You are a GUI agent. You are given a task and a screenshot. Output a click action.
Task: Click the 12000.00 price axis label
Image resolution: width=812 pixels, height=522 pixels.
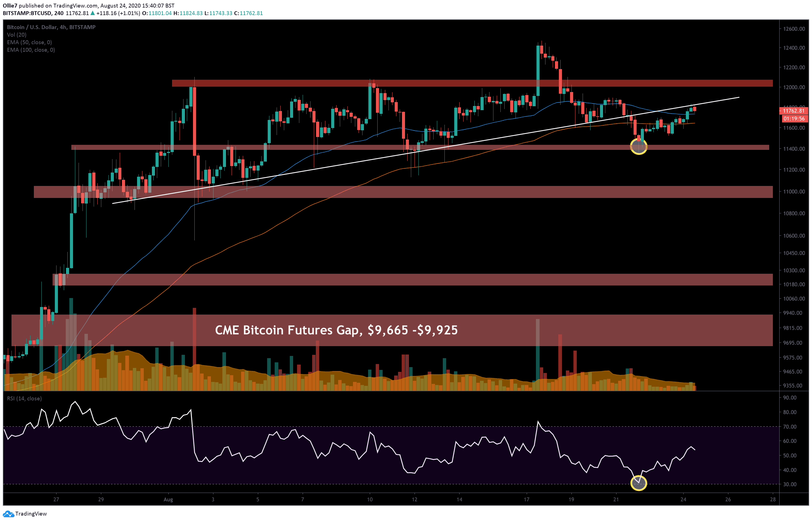[x=794, y=87]
